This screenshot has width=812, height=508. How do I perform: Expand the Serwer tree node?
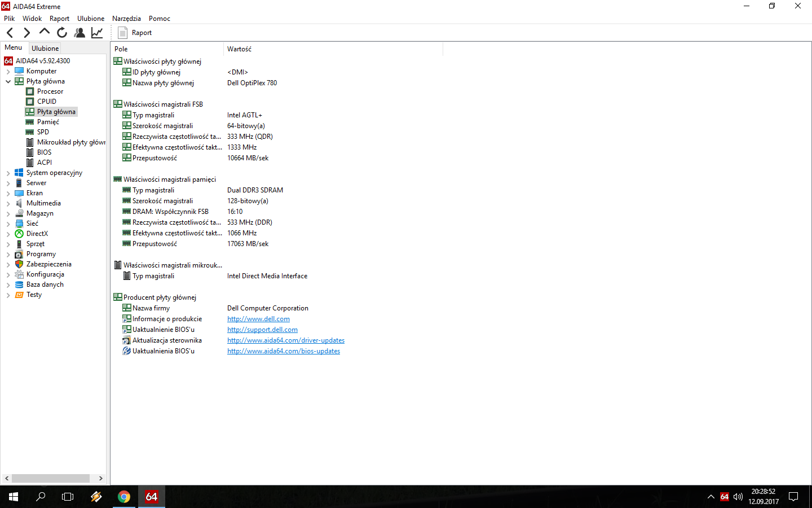(8, 183)
